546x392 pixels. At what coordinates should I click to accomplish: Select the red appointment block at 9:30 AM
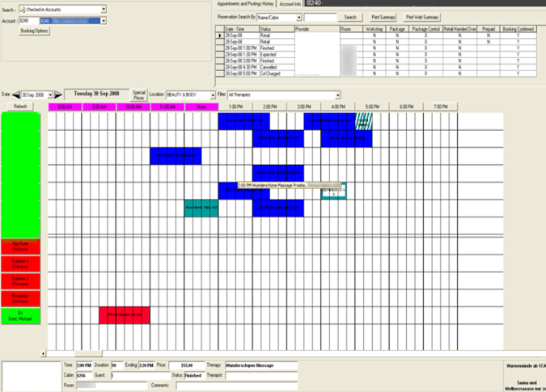(125, 315)
